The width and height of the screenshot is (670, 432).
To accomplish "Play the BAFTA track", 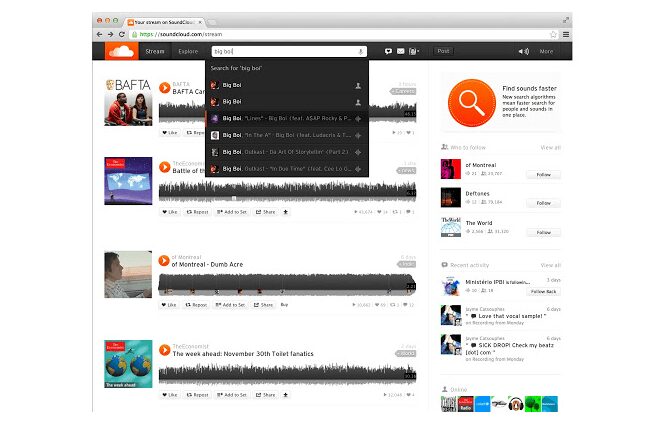I will click(x=165, y=88).
